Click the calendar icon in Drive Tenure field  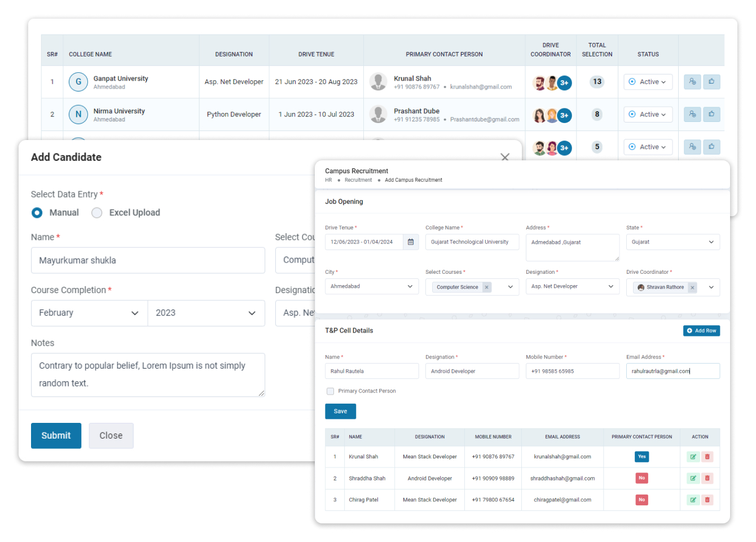(411, 242)
